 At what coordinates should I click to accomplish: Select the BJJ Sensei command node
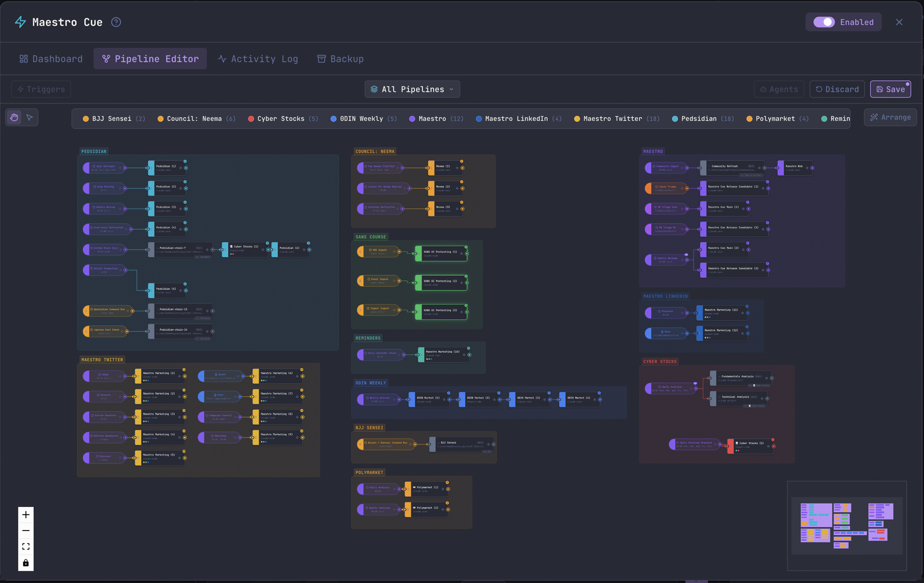click(x=461, y=444)
